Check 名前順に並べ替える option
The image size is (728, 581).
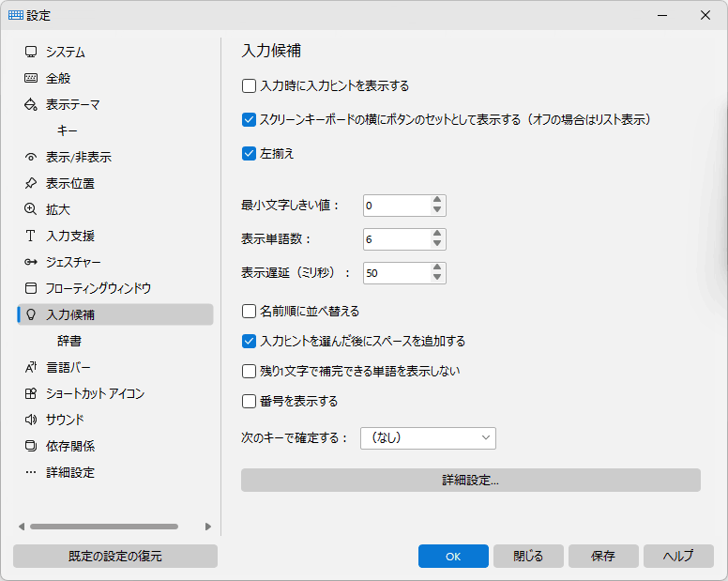click(249, 312)
